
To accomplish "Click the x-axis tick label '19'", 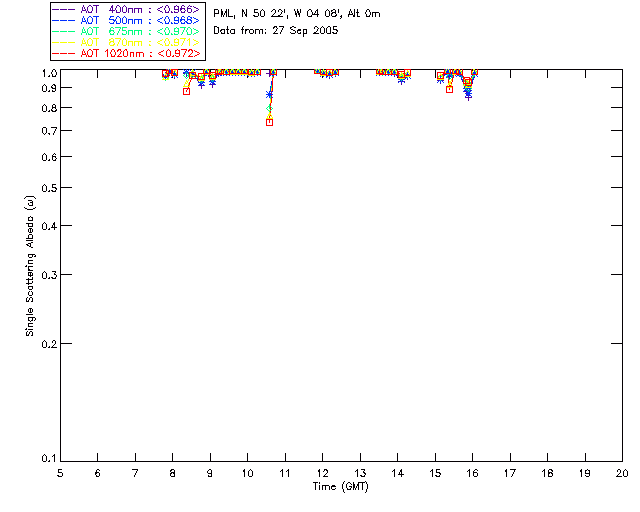I will tap(585, 473).
